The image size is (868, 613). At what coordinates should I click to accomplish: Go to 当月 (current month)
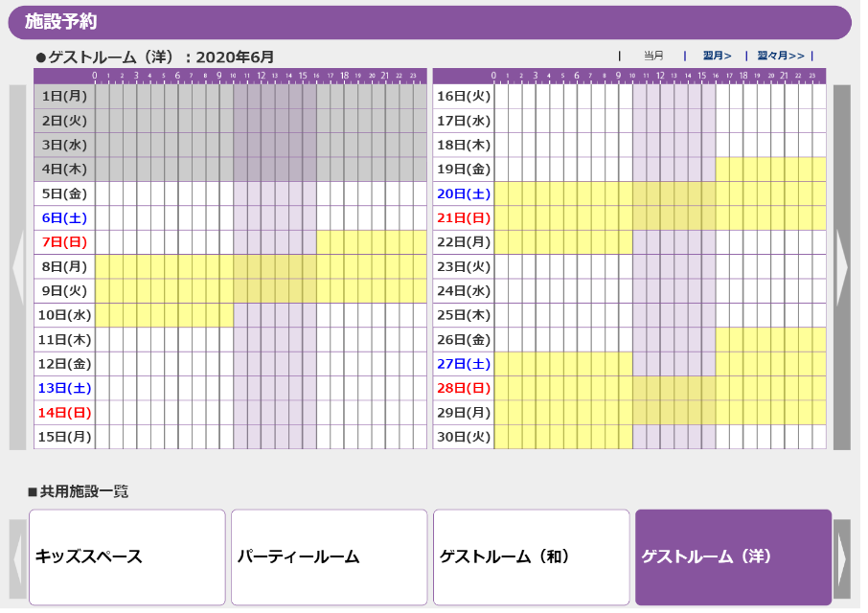click(x=653, y=56)
